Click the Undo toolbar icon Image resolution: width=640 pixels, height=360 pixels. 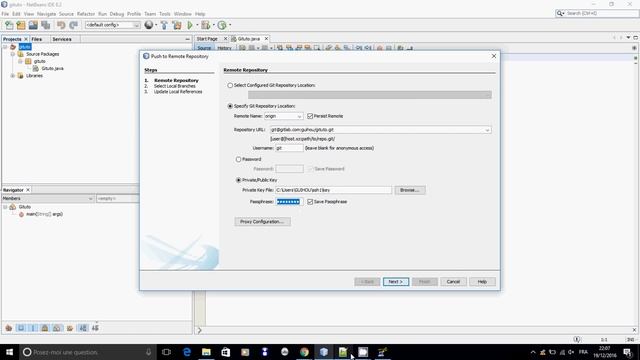[x=61, y=25]
